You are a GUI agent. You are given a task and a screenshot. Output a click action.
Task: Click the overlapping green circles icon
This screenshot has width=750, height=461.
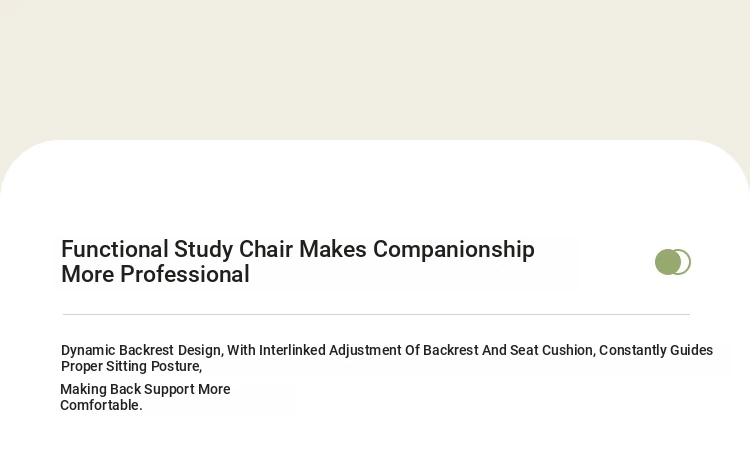(x=673, y=262)
